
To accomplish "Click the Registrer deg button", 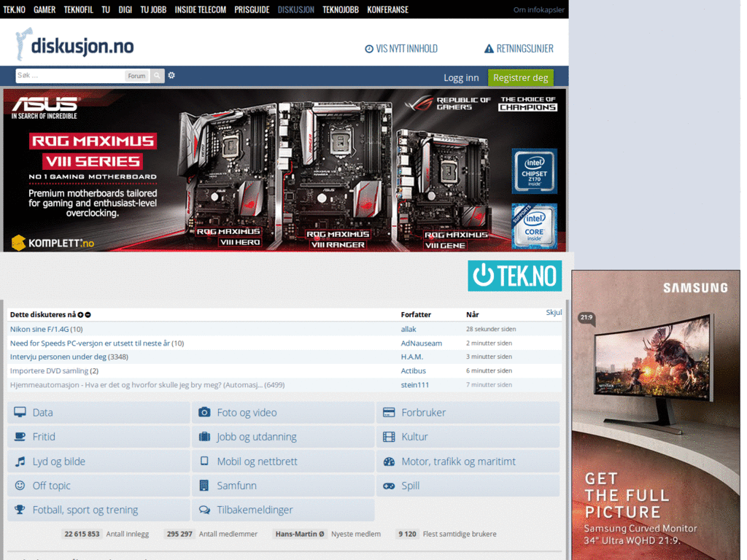I will tap(521, 77).
